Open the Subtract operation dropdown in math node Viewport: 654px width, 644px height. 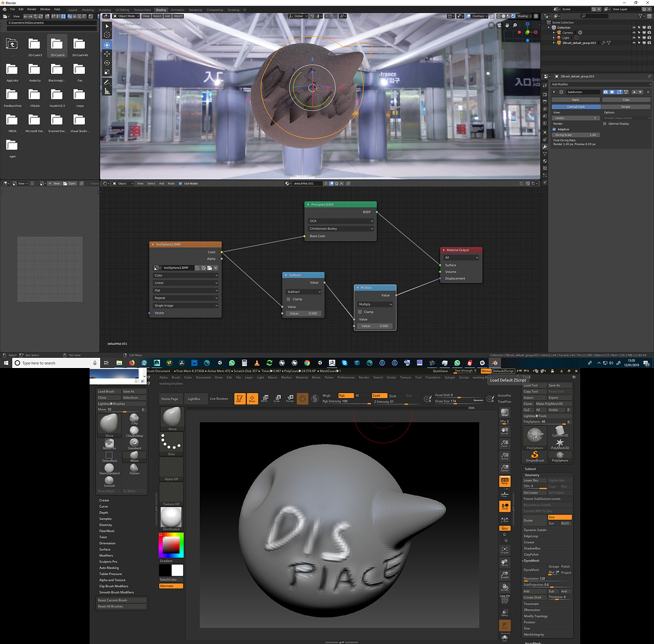[303, 291]
